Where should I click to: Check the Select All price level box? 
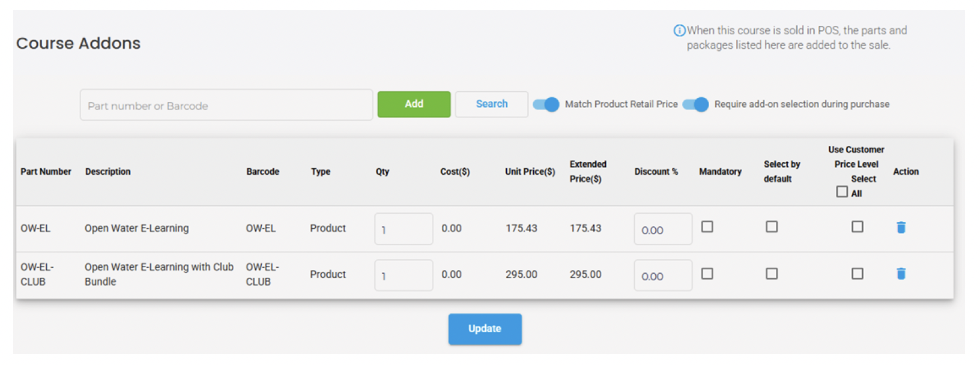(x=842, y=192)
